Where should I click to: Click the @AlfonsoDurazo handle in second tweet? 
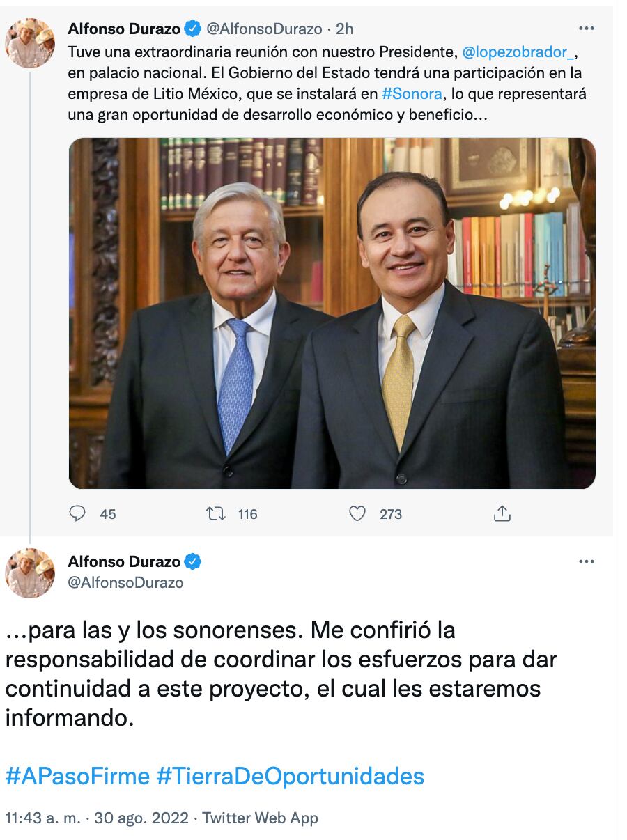pos(125,582)
